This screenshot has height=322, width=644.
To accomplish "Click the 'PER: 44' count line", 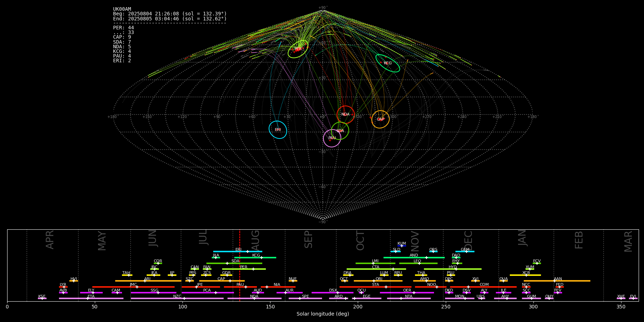I will click(123, 28).
